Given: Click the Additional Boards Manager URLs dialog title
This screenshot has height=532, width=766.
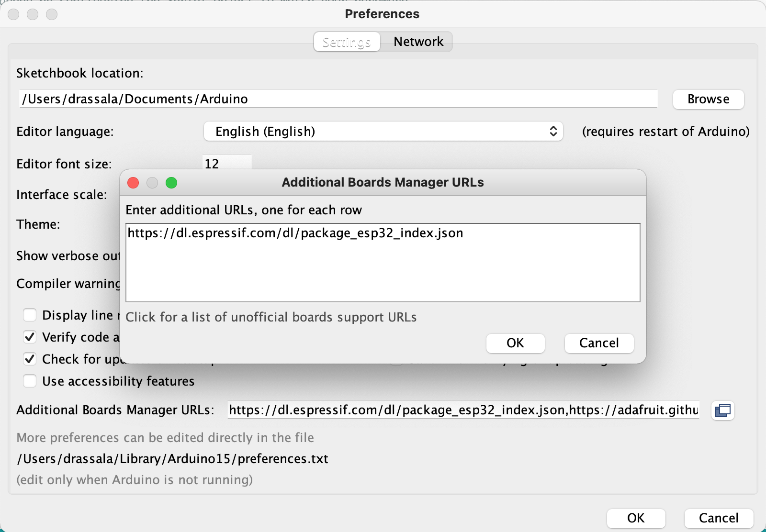Looking at the screenshot, I should click(383, 182).
